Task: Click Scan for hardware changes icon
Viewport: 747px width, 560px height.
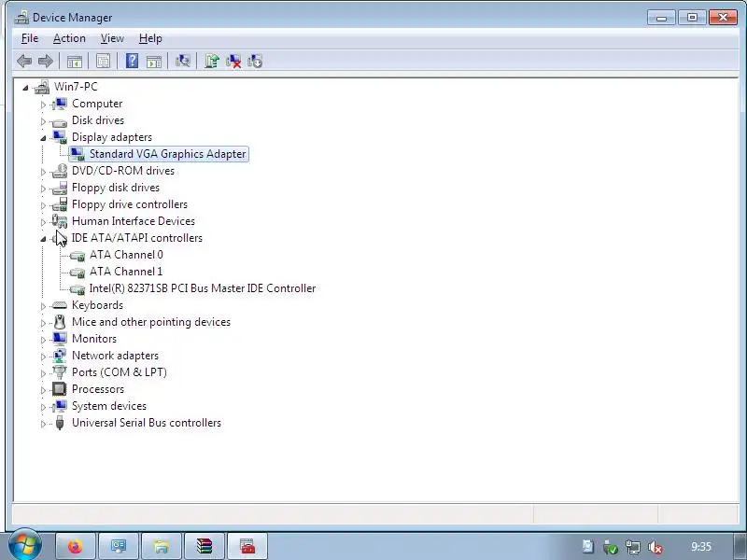Action: (182, 61)
